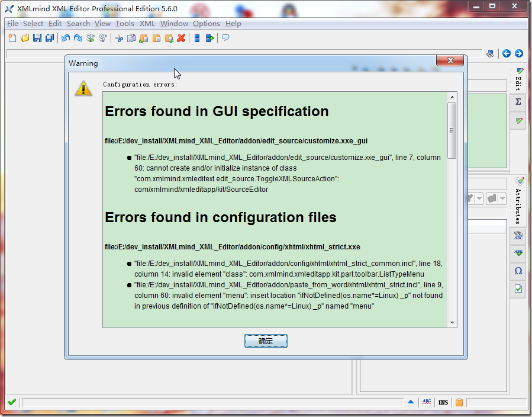This screenshot has height=417, width=532.
Task: Click the plain Paste clipboard icon
Action: coord(156,38)
